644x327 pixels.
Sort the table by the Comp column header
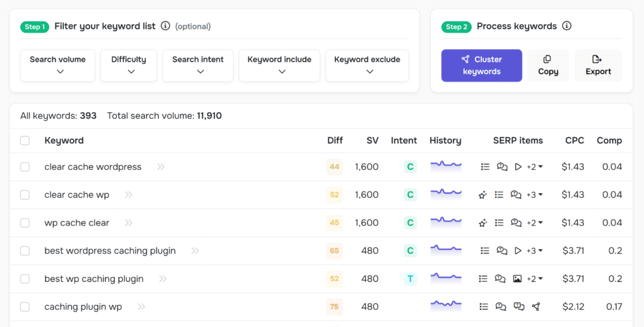609,141
